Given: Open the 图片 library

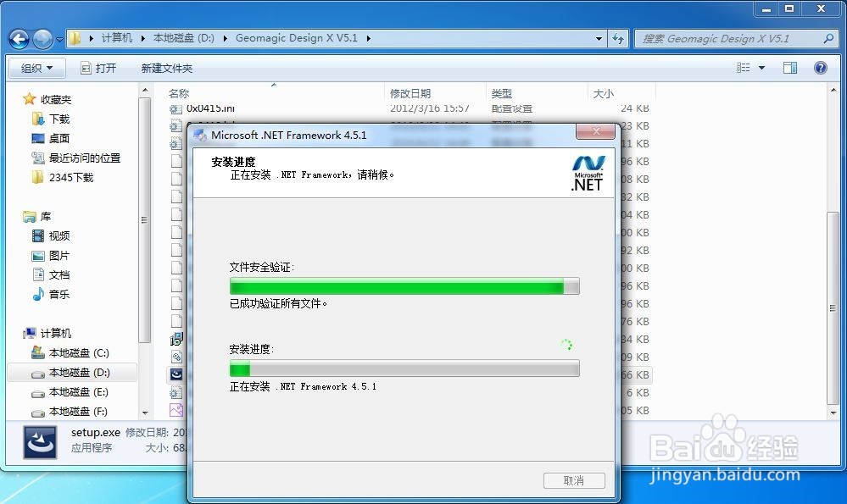Looking at the screenshot, I should 59,255.
